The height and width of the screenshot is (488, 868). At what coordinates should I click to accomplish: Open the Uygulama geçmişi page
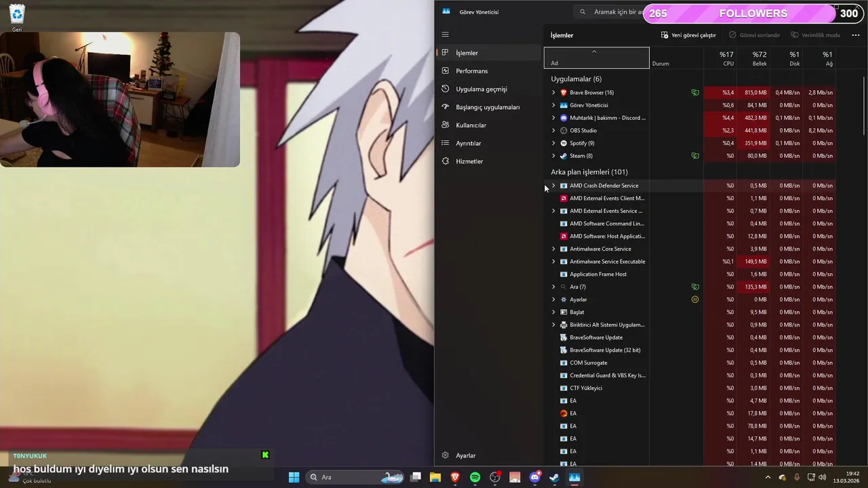click(x=488, y=89)
